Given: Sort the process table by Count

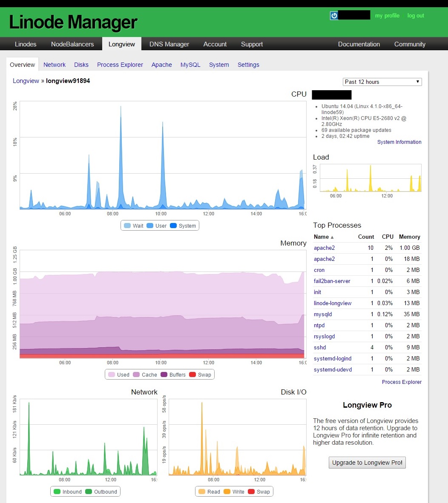Looking at the screenshot, I should tap(366, 237).
